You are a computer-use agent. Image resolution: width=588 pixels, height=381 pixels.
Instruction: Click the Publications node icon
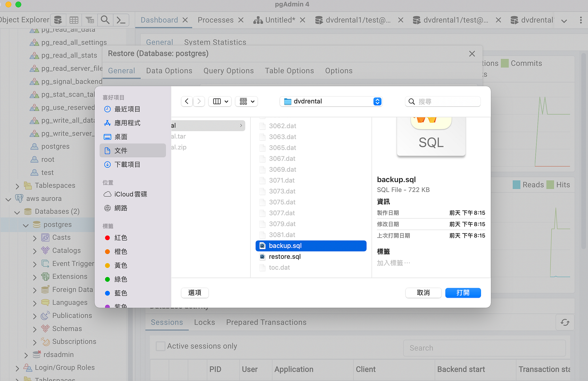click(45, 315)
